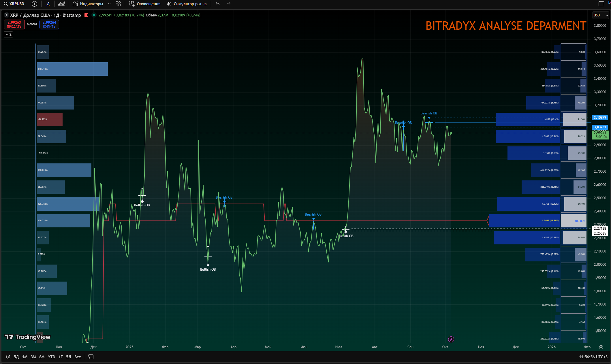The image size is (611, 364).
Task: Open the layout setup square icon
Action: click(601, 4)
